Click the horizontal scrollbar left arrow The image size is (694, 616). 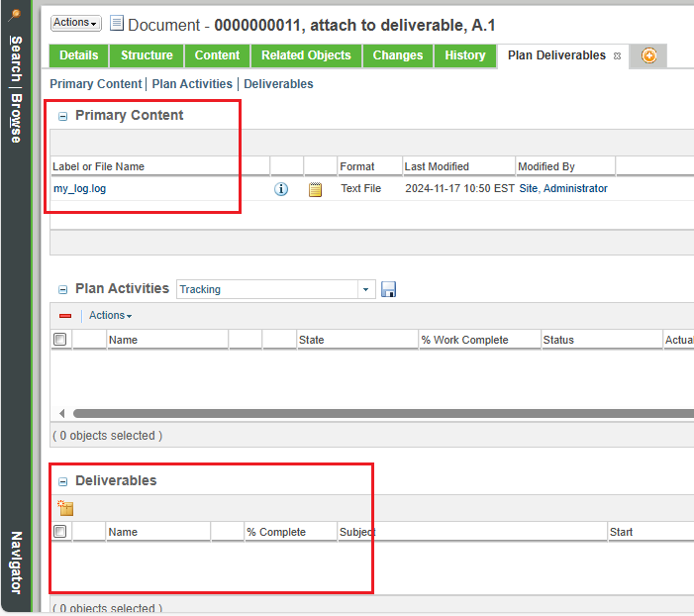point(62,414)
